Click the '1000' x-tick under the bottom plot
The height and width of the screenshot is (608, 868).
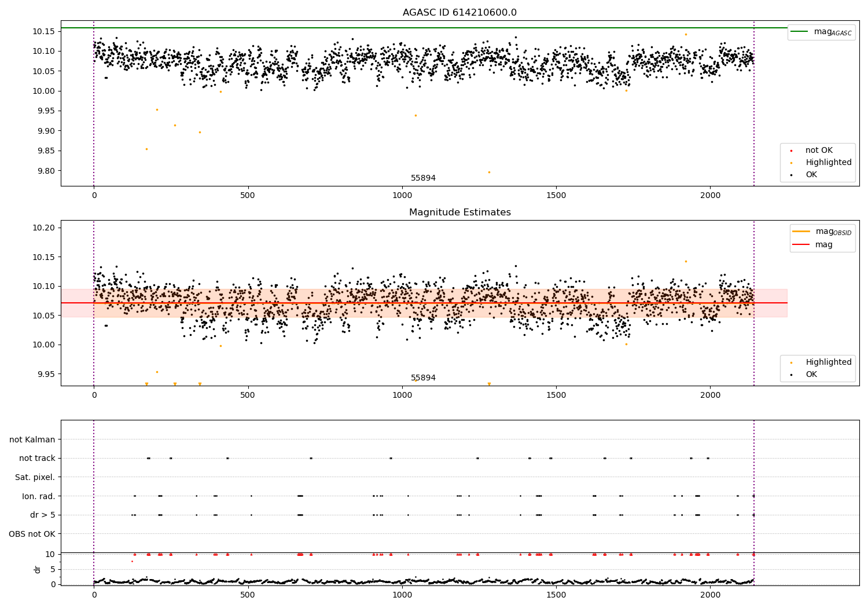coord(402,595)
